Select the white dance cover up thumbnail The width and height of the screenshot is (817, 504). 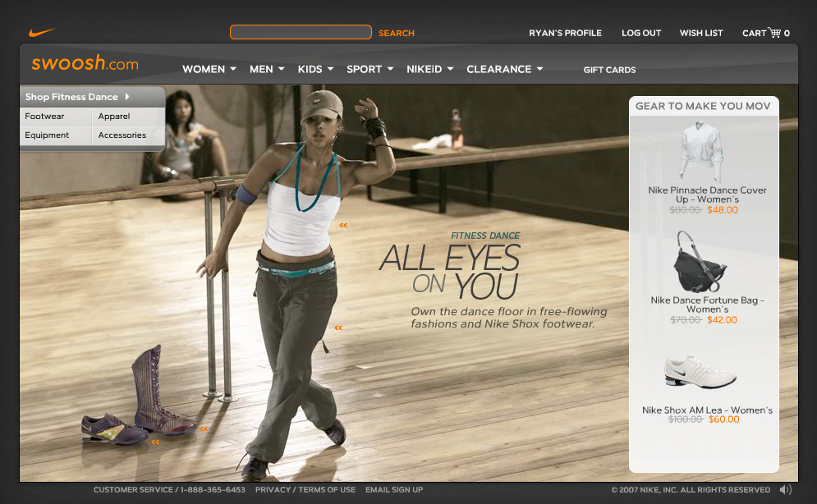(x=700, y=150)
